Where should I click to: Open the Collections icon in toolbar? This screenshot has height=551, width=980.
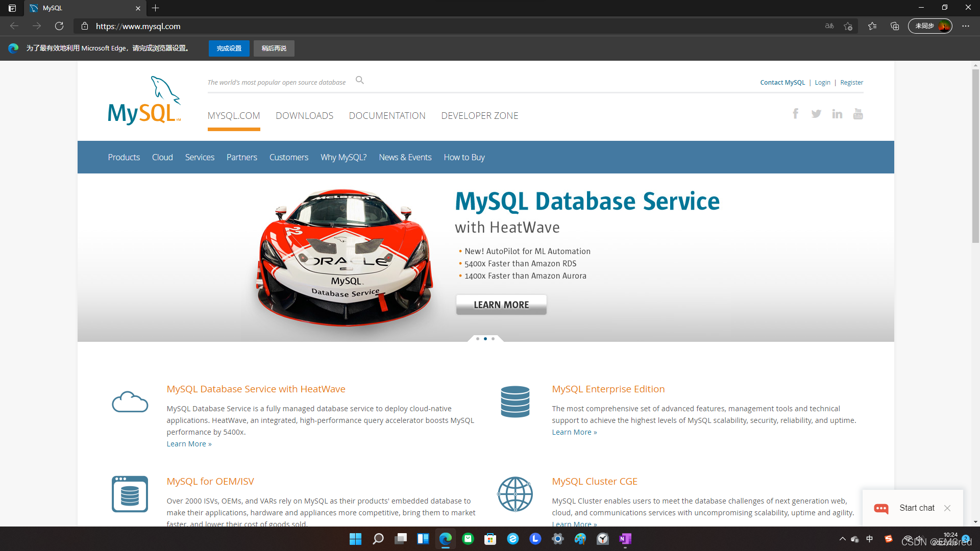click(895, 26)
